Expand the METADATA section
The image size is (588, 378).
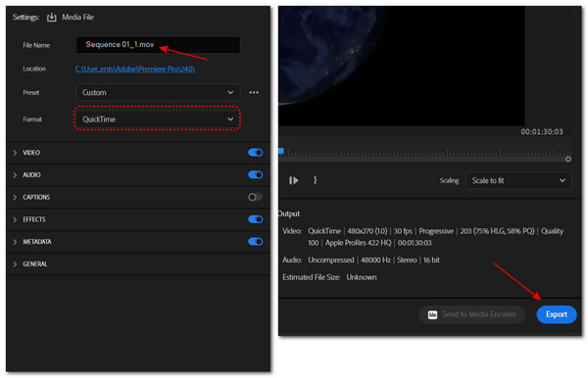point(15,242)
